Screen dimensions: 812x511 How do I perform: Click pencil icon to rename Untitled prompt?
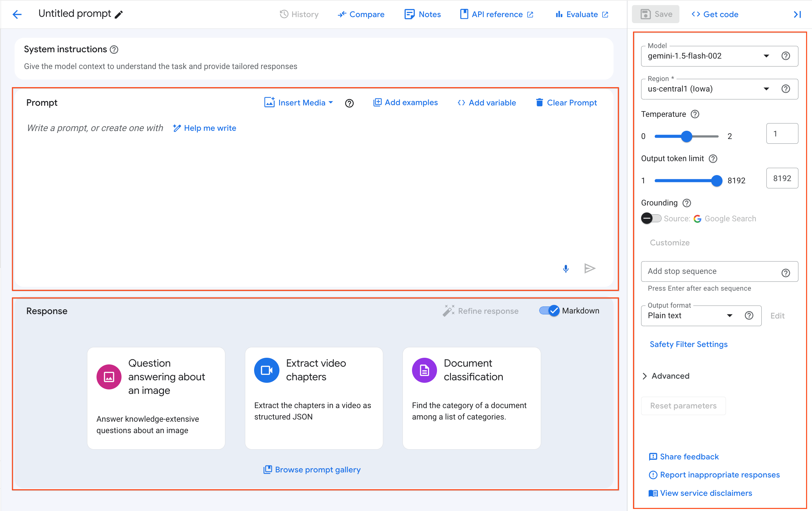[119, 15]
